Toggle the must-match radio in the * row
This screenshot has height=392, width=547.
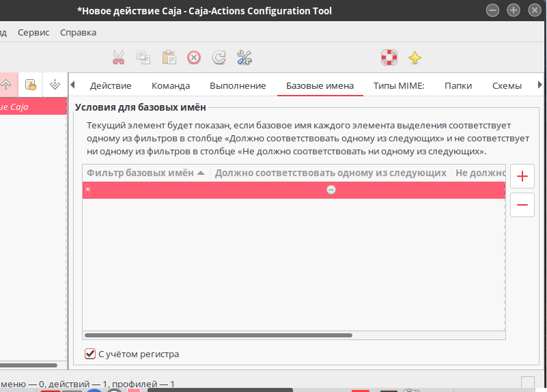pyautogui.click(x=331, y=190)
